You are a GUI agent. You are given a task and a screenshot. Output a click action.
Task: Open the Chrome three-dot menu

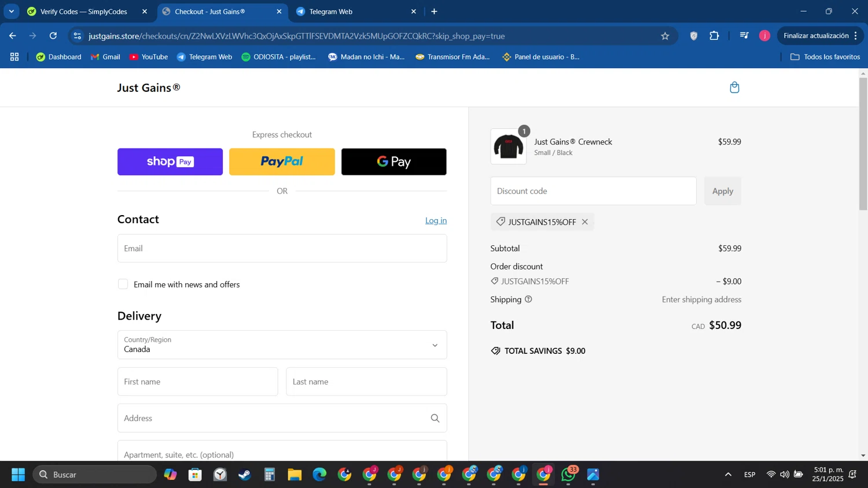[x=855, y=36]
